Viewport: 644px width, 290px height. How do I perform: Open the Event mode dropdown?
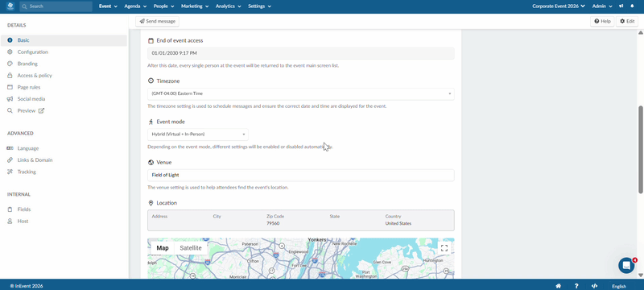198,135
